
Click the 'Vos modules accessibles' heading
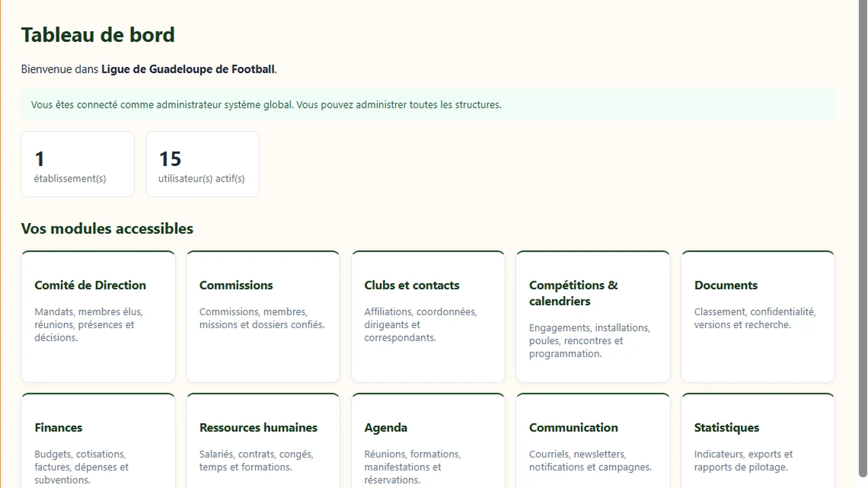point(107,228)
